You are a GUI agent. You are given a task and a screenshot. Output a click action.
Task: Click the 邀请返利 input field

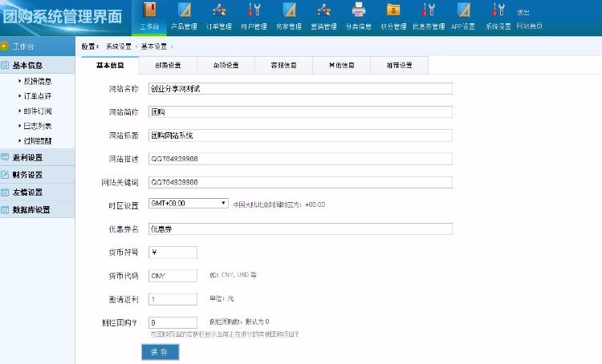pyautogui.click(x=173, y=299)
